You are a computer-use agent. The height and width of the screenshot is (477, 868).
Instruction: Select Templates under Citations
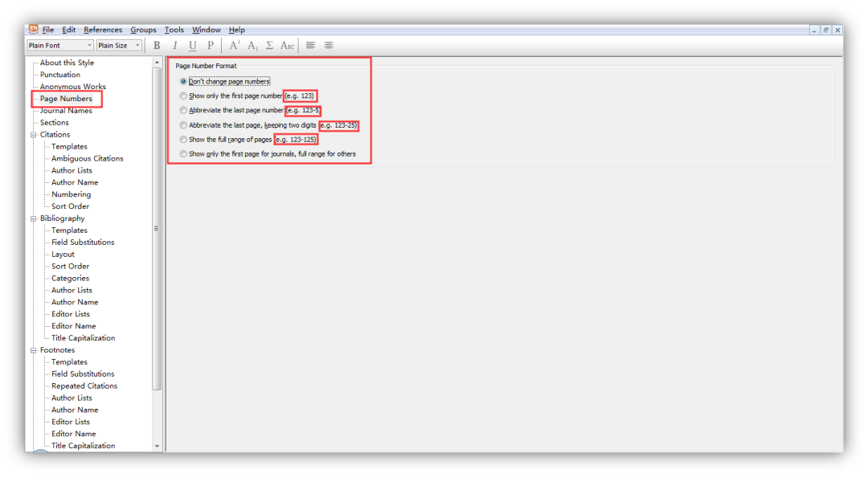pos(69,147)
